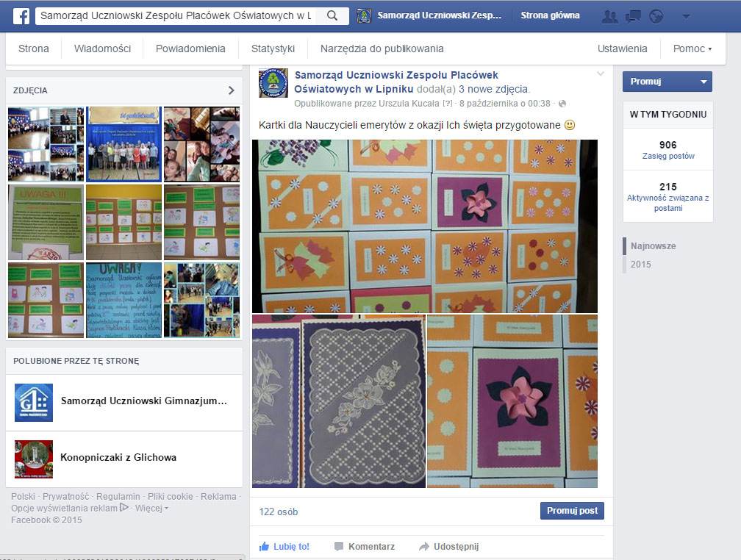This screenshot has height=560, width=741.
Task: Open the post options chevron
Action: click(601, 73)
